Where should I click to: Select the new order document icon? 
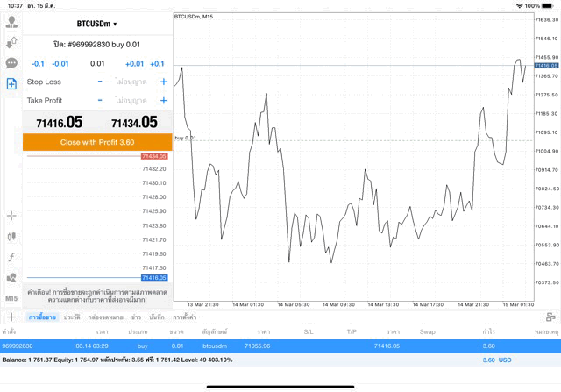point(11,83)
